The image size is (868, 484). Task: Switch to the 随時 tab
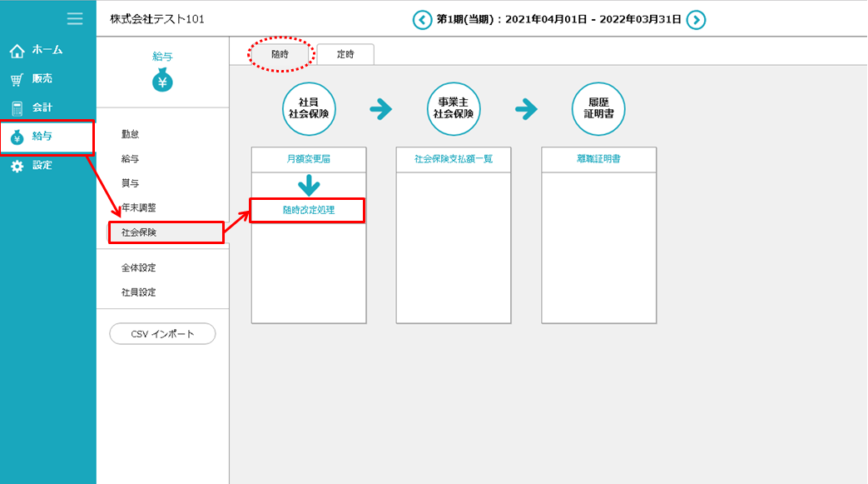[280, 53]
